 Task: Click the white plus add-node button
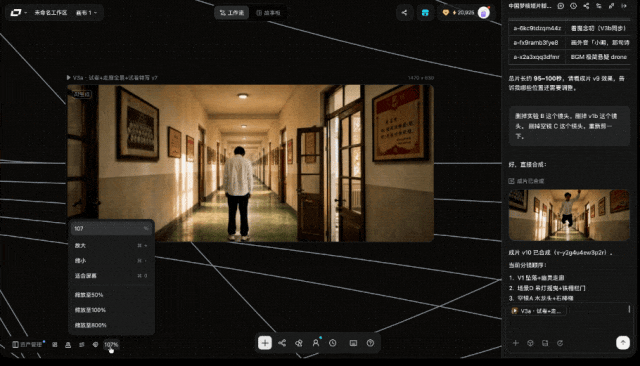[265, 343]
